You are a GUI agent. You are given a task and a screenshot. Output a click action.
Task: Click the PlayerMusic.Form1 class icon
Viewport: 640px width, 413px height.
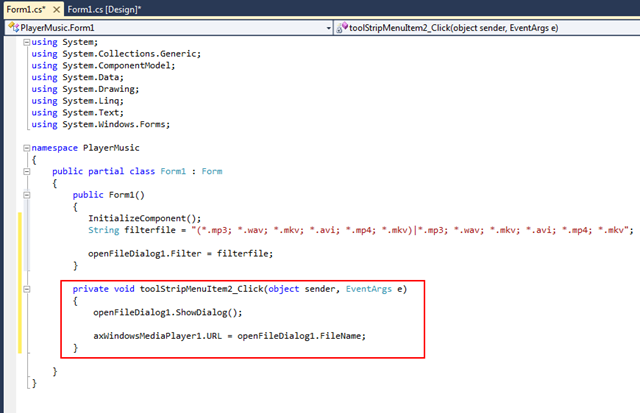click(13, 27)
